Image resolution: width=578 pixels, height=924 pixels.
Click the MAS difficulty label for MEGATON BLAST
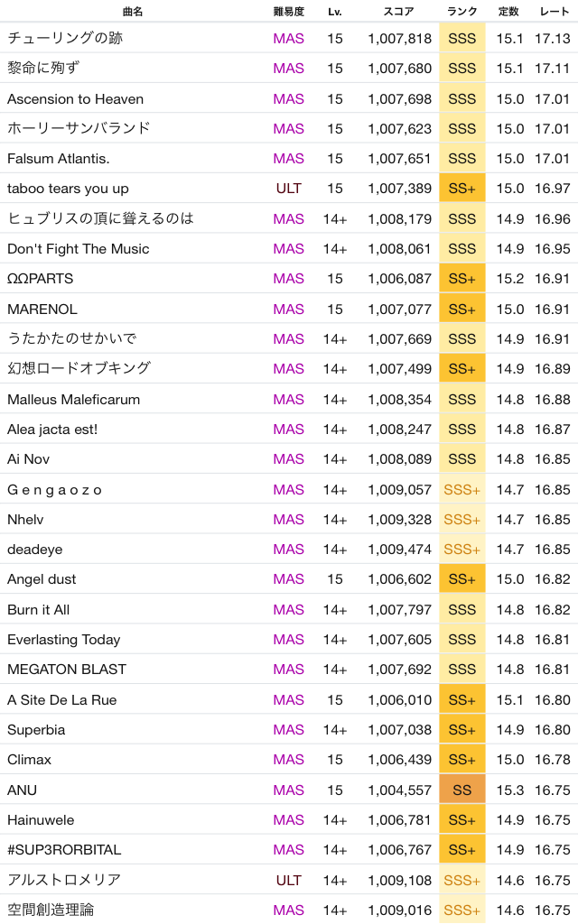pos(288,670)
